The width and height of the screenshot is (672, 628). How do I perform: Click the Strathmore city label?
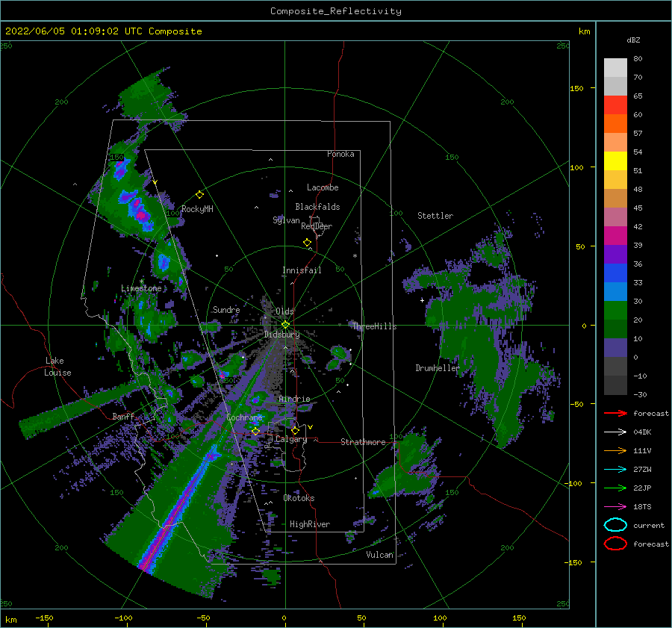coord(363,442)
